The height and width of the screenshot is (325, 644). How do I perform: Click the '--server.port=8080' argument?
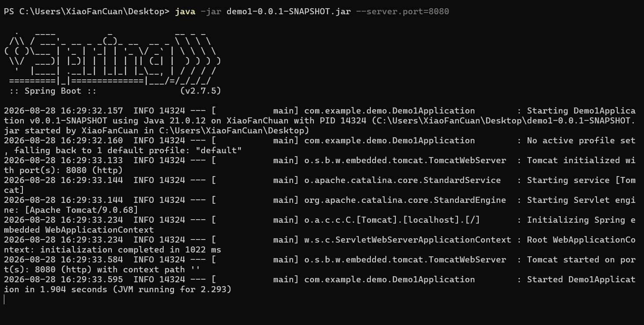pos(403,12)
